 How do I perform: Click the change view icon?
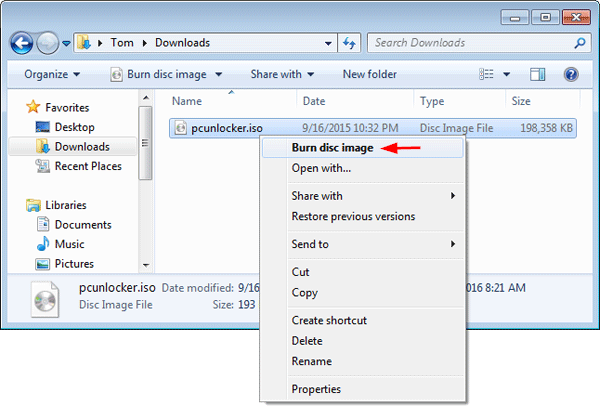(x=487, y=74)
